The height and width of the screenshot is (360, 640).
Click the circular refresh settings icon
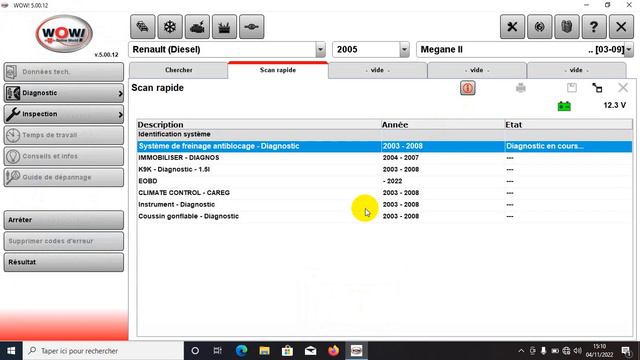click(540, 27)
